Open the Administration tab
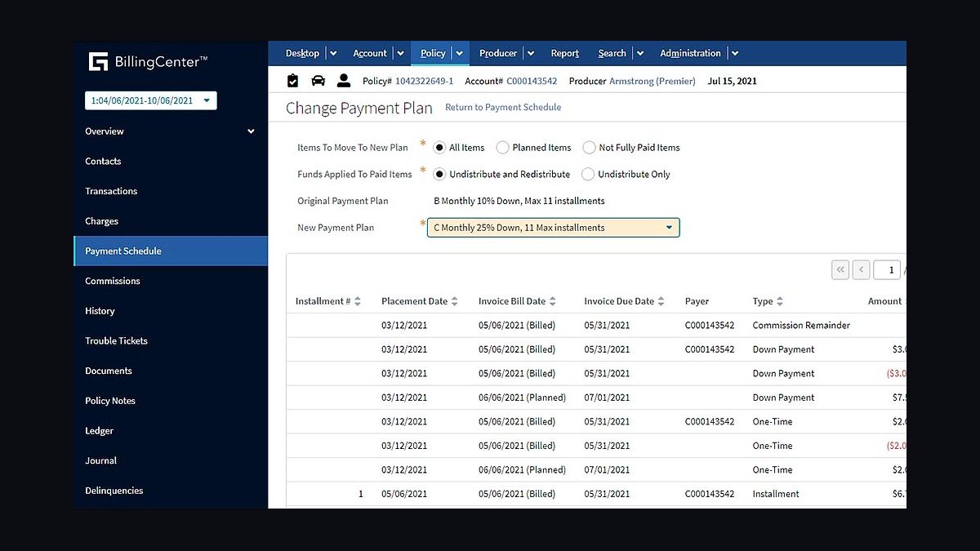The image size is (980, 551). (690, 54)
